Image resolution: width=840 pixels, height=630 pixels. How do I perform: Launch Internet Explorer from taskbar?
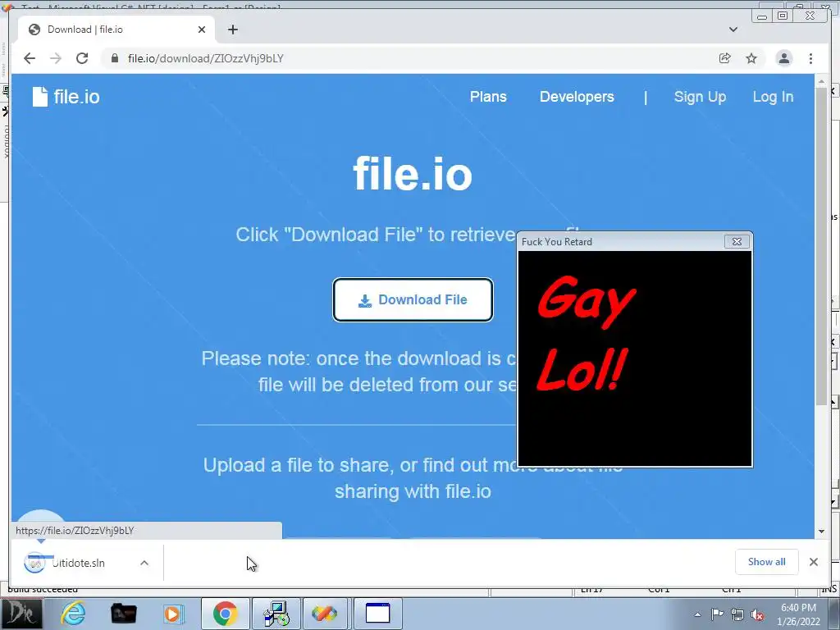click(x=72, y=614)
